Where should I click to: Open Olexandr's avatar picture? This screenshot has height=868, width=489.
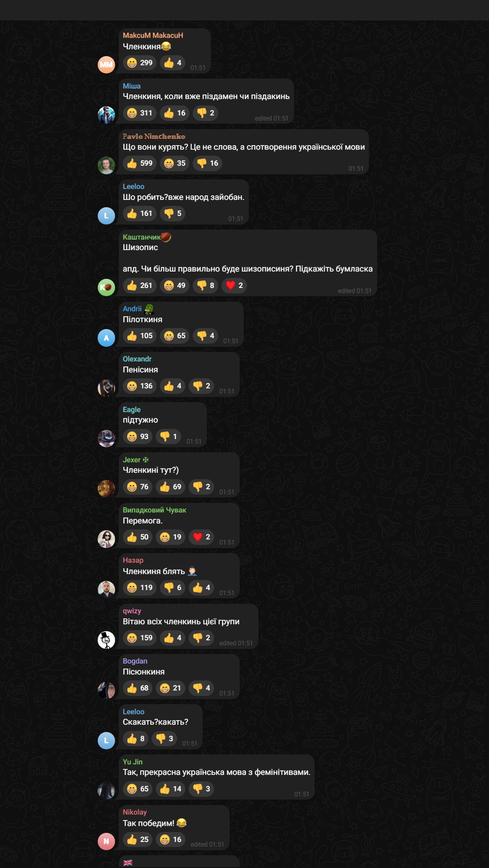pos(106,388)
